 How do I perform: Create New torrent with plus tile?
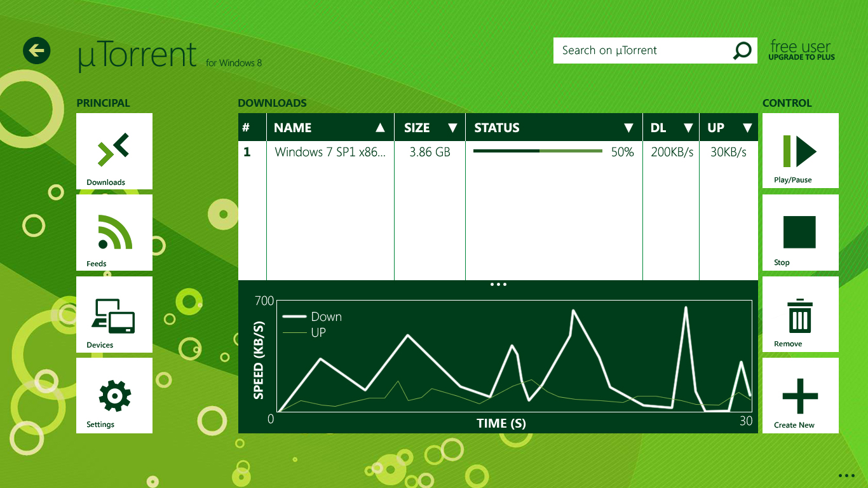coord(801,395)
